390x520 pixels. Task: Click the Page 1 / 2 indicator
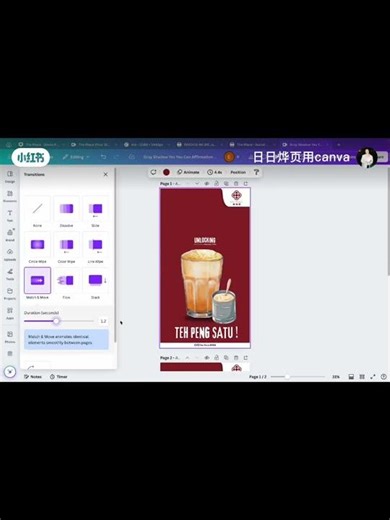click(x=258, y=377)
